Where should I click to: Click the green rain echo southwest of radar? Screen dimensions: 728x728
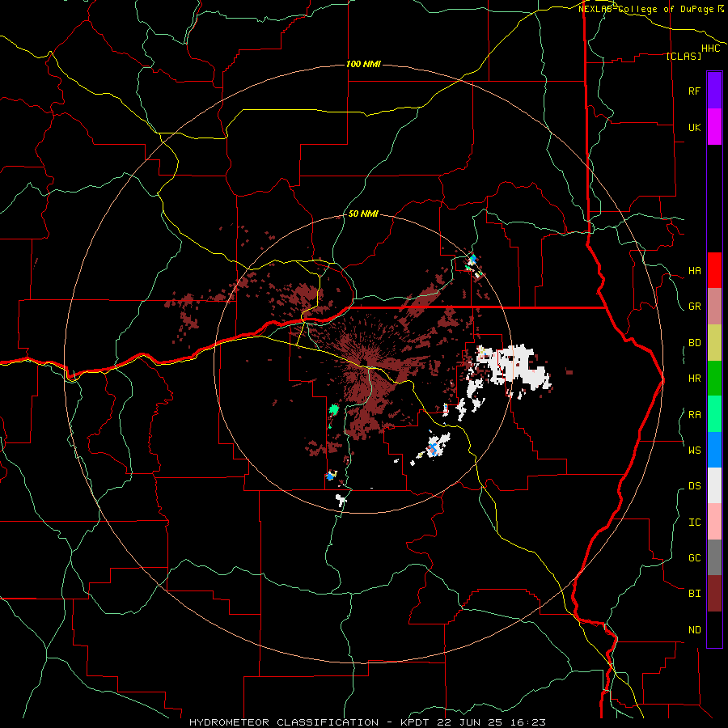tap(333, 410)
